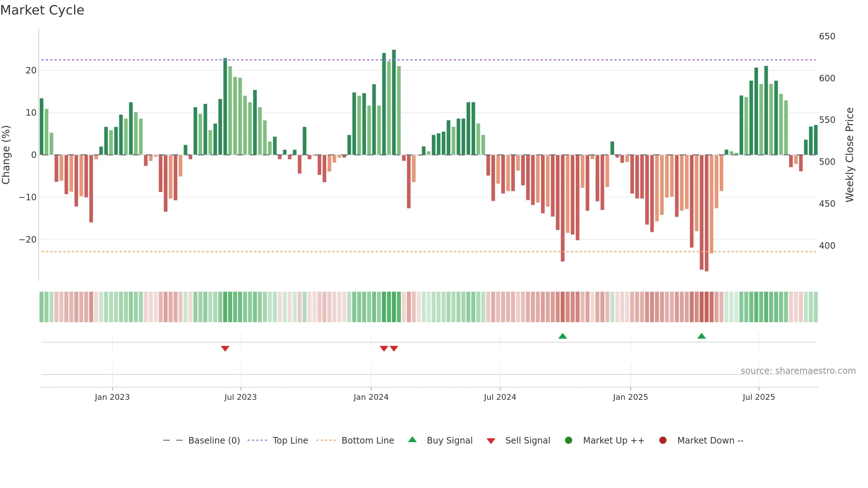
Task: Click the 450 price axis label
Action: [x=827, y=204]
